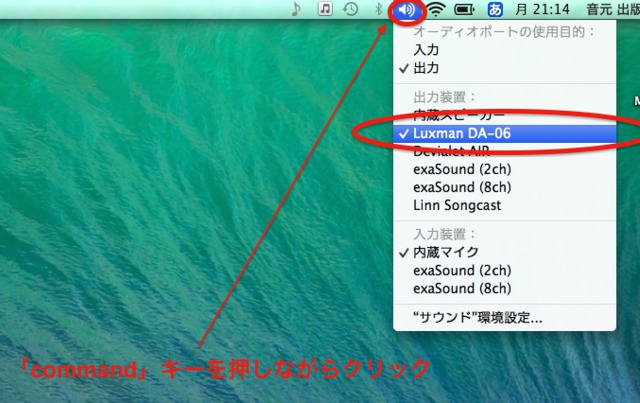
Task: Choose 内蔵スピーカー as output device
Action: click(504, 116)
